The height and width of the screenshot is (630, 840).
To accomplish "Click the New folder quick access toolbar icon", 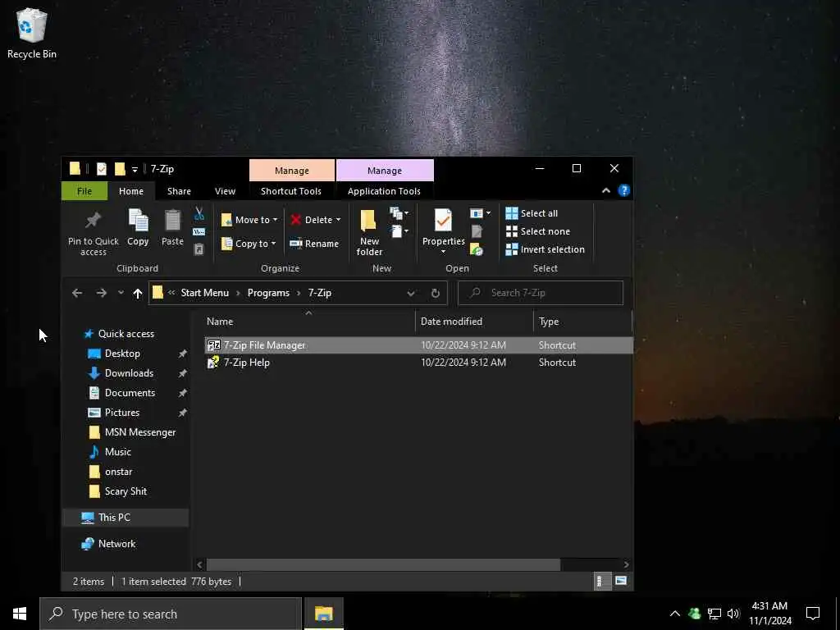I will 120,169.
